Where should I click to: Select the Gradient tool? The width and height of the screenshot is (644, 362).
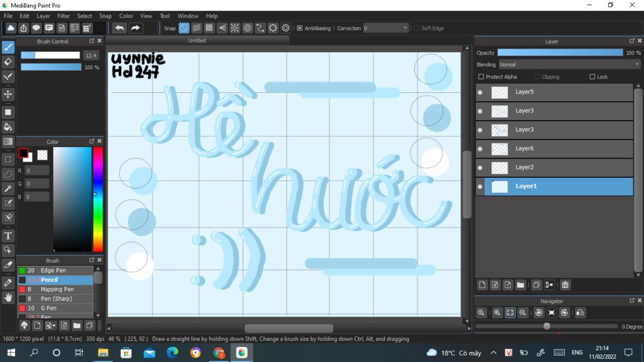point(8,141)
